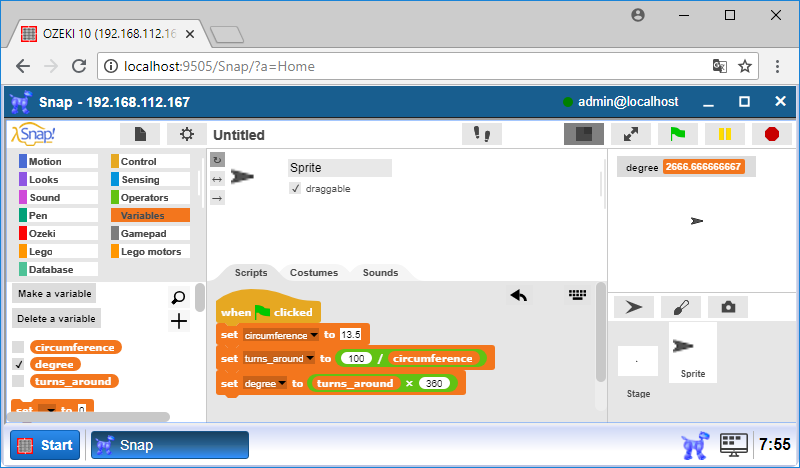This screenshot has height=468, width=800.
Task: Click Make a variable button
Action: coord(54,293)
